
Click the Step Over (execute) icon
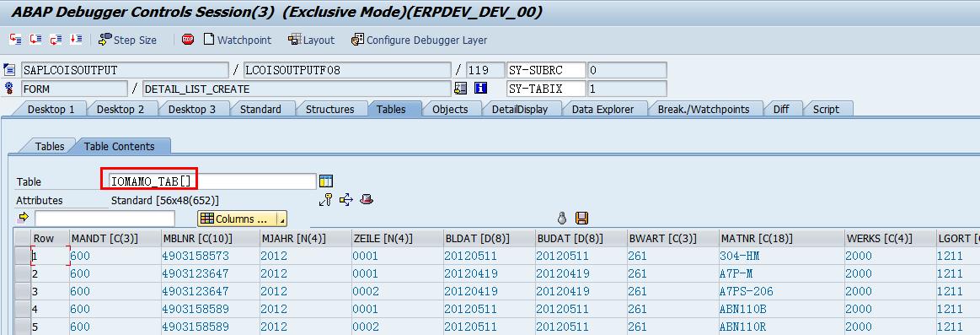click(x=35, y=40)
